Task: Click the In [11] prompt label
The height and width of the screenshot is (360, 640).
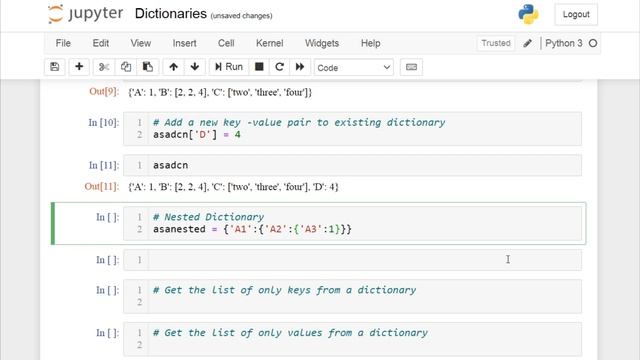Action: pos(104,165)
